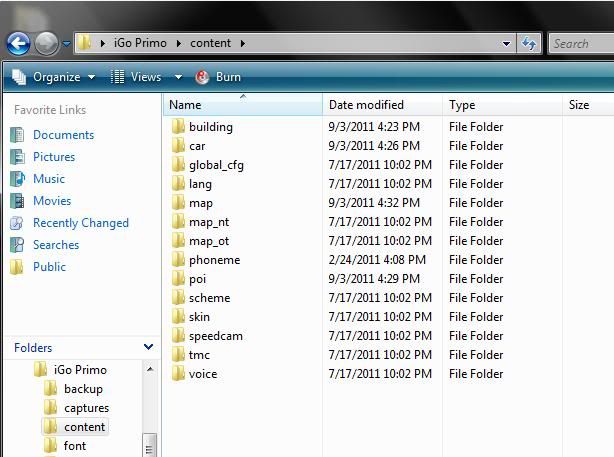The width and height of the screenshot is (614, 457).
Task: Expand the arrow after iGo Primo in path
Action: [179, 43]
